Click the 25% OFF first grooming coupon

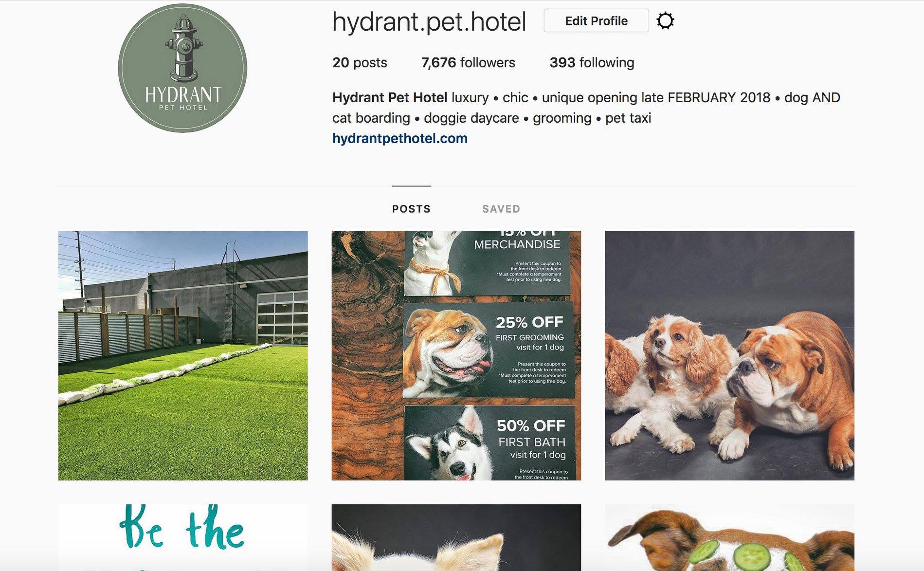point(489,350)
